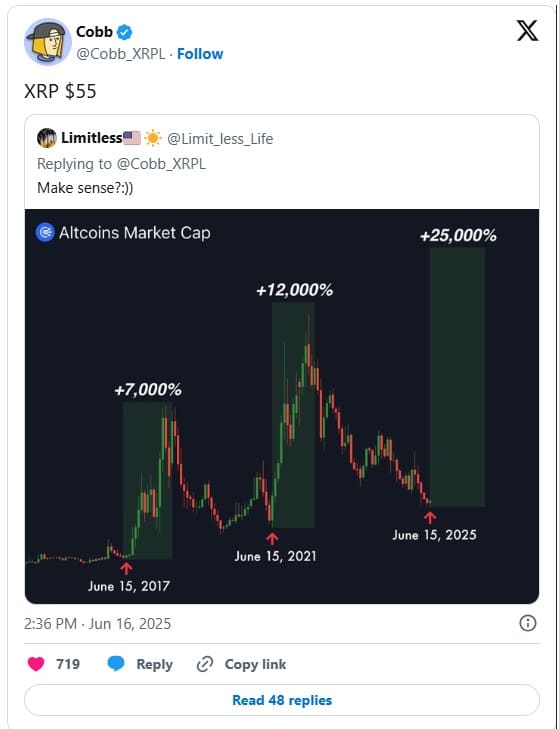The height and width of the screenshot is (729, 559).
Task: Like the tweet with the heart icon
Action: (36, 663)
